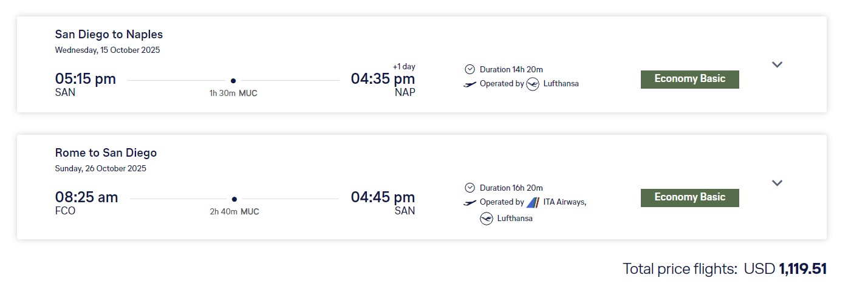Click the 04:35 pm NAP arrival time

(x=383, y=79)
